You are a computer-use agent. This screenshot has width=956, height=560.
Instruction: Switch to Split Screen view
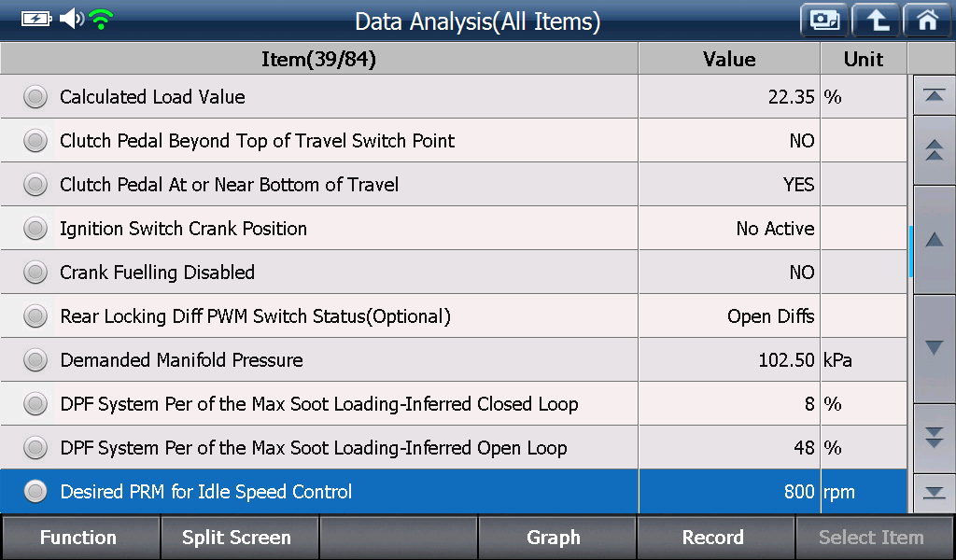tap(238, 537)
